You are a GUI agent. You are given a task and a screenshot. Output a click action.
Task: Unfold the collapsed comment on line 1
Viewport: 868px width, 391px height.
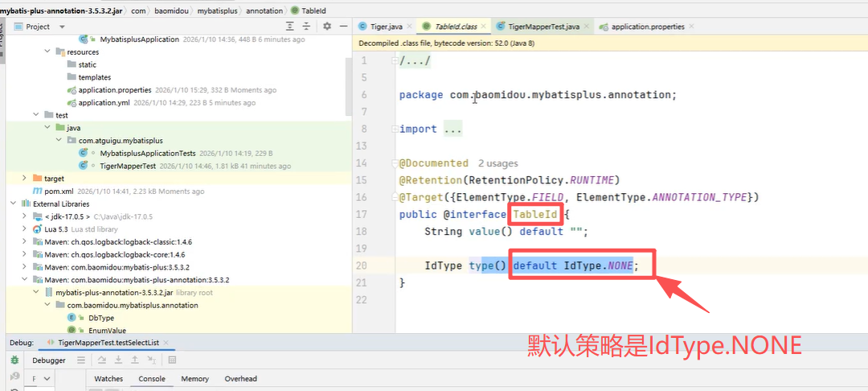click(394, 61)
